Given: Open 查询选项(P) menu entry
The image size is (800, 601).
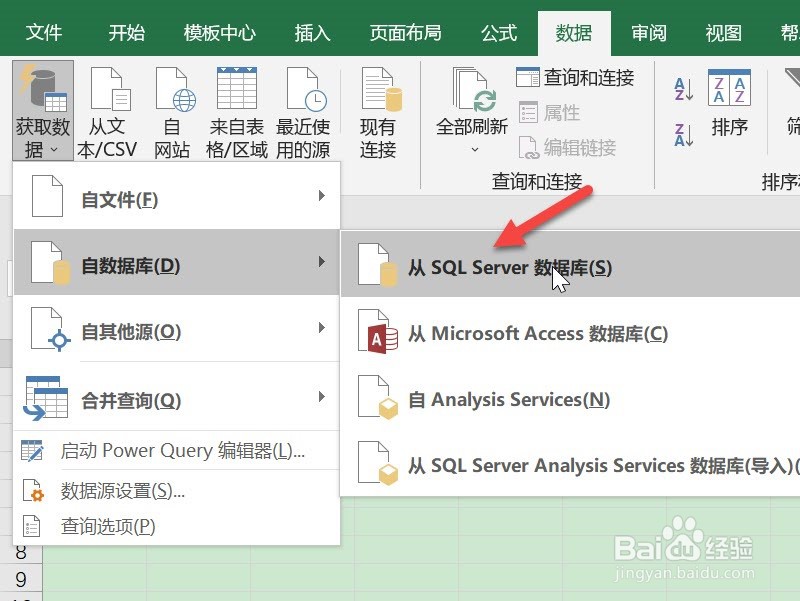Looking at the screenshot, I should point(177,527).
